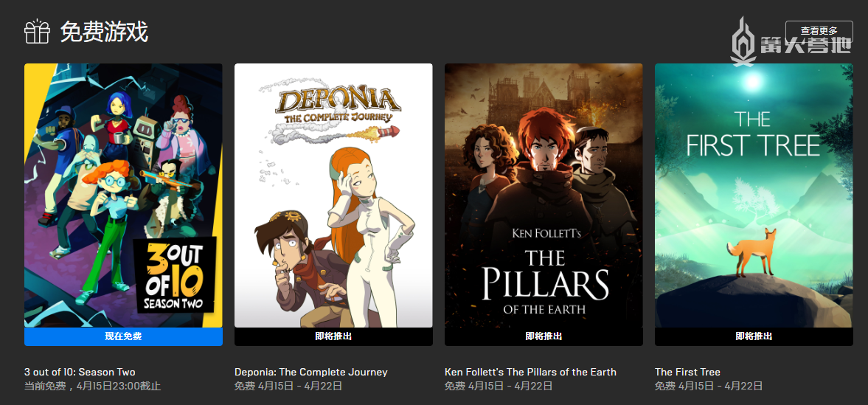Viewport: 868px width, 405px height.
Task: Click the 免费游戏 section heading
Action: point(104,32)
